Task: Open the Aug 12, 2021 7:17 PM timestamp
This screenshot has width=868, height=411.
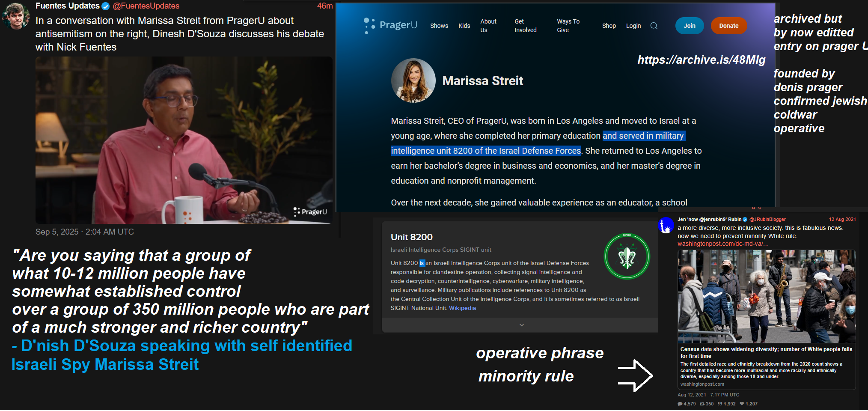Action: tap(708, 395)
